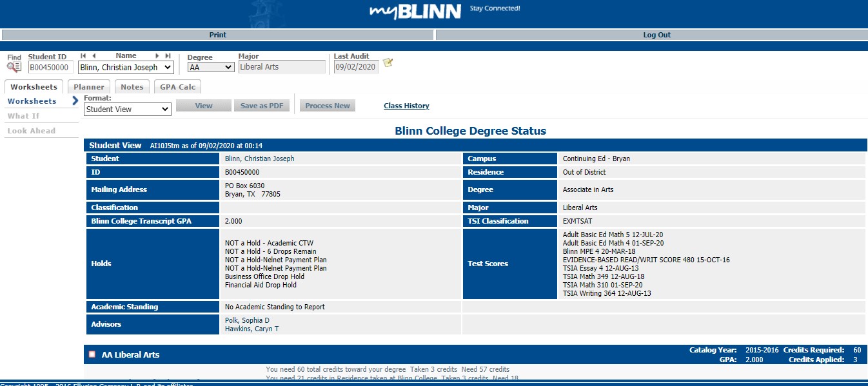Jump to the last student record arrow

coord(166,55)
